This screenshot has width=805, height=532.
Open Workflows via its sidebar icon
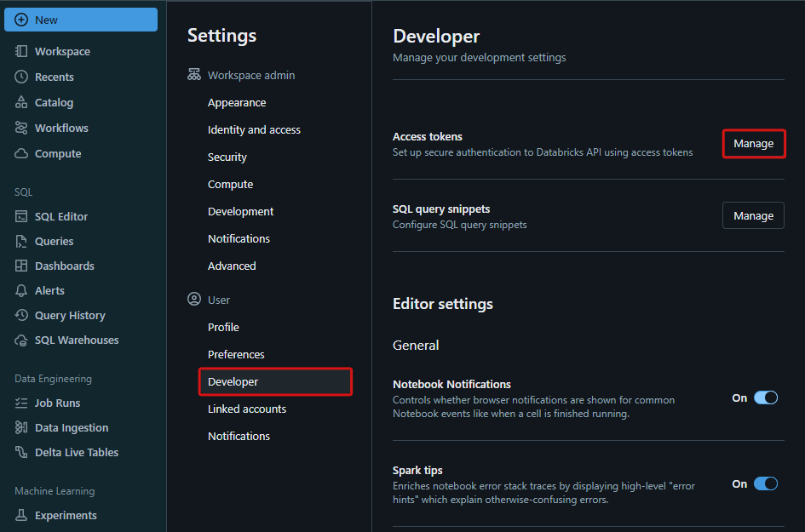pos(21,128)
